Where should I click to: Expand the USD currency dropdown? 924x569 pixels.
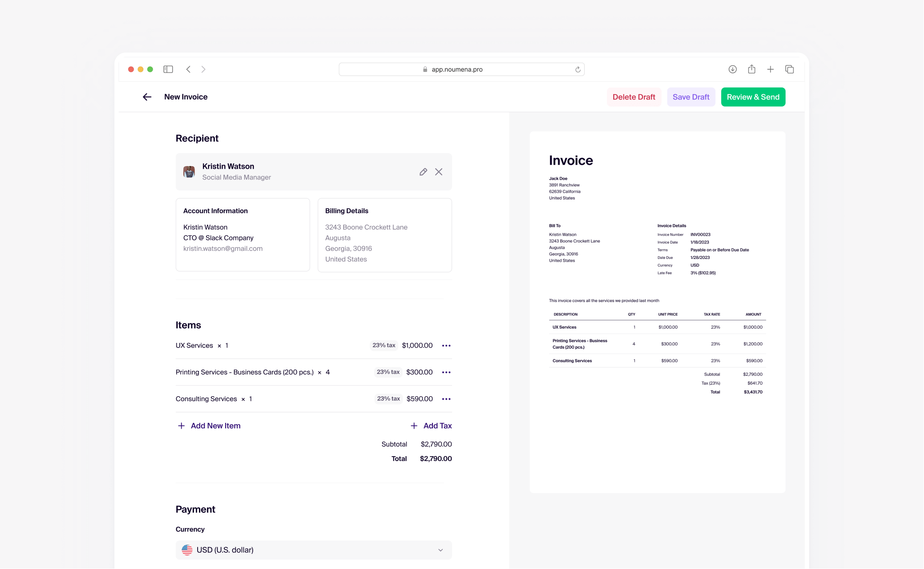coord(313,550)
